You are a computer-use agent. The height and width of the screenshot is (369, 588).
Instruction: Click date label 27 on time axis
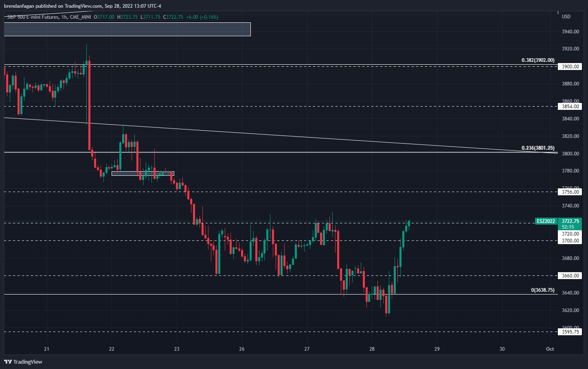pos(307,349)
